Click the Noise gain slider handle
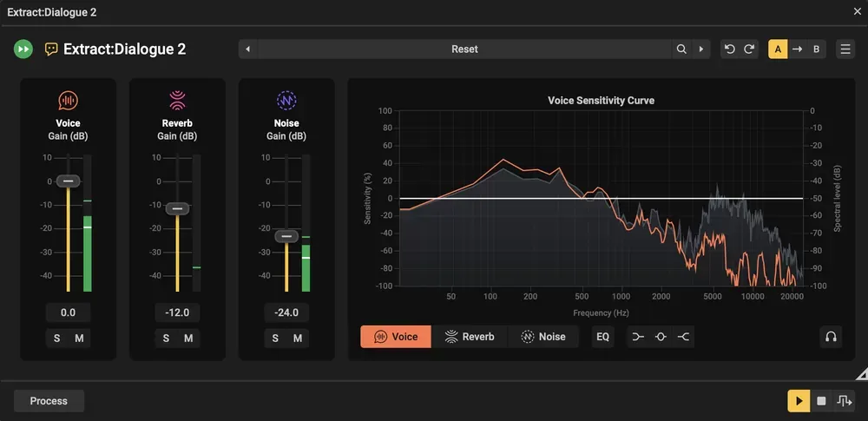 coord(286,236)
